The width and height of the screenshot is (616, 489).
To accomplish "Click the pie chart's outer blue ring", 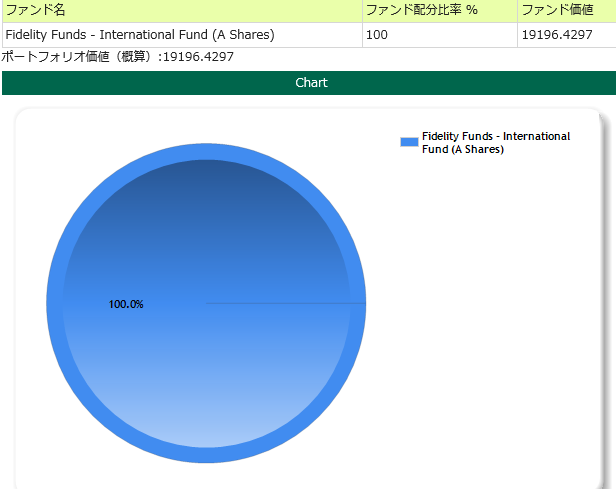I will pyautogui.click(x=206, y=455).
